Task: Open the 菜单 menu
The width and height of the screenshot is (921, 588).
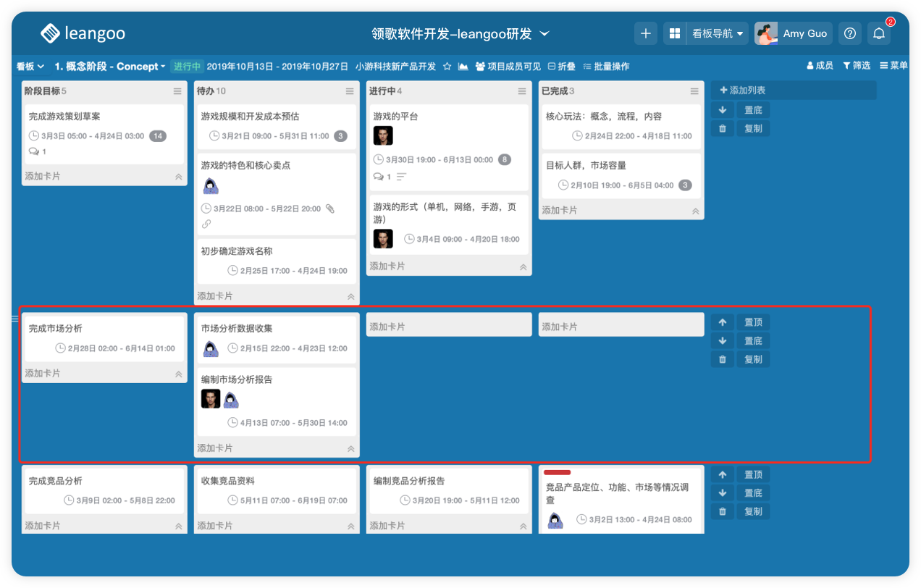Action: point(893,66)
